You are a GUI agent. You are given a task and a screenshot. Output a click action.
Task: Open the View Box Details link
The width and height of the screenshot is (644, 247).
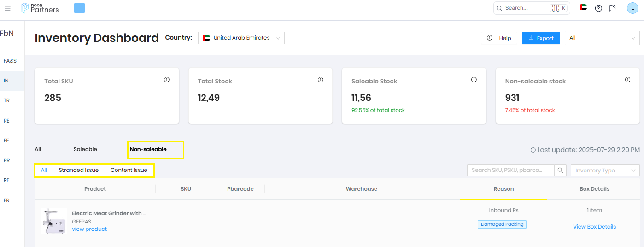(x=594, y=227)
